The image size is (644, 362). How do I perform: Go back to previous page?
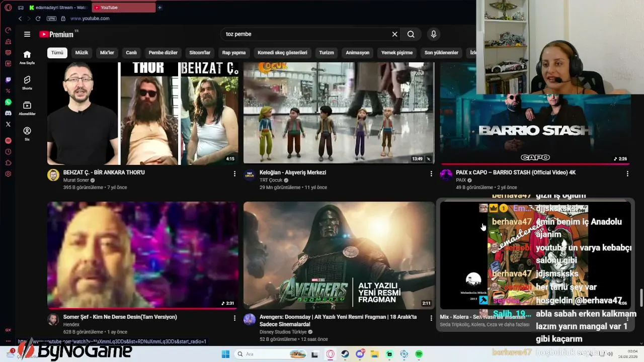pyautogui.click(x=20, y=19)
